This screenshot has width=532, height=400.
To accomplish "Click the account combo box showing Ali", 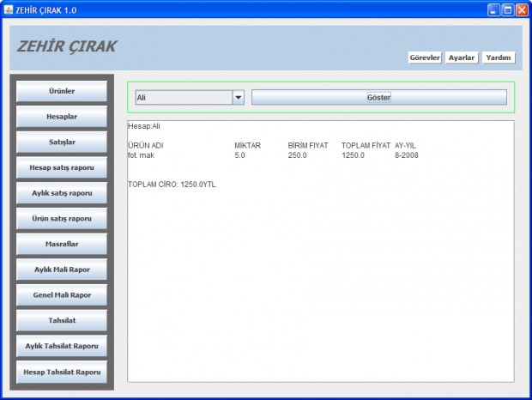I will (190, 97).
